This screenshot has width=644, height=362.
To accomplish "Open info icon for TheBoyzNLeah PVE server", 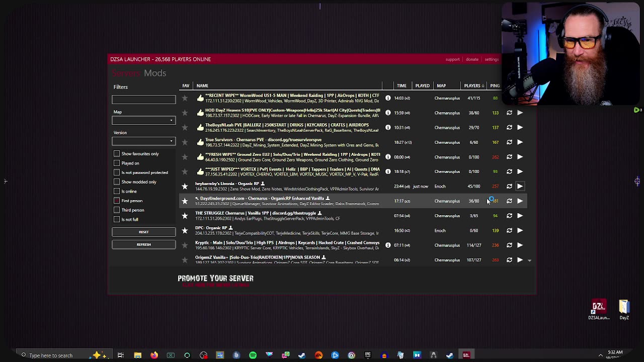I will click(x=388, y=127).
